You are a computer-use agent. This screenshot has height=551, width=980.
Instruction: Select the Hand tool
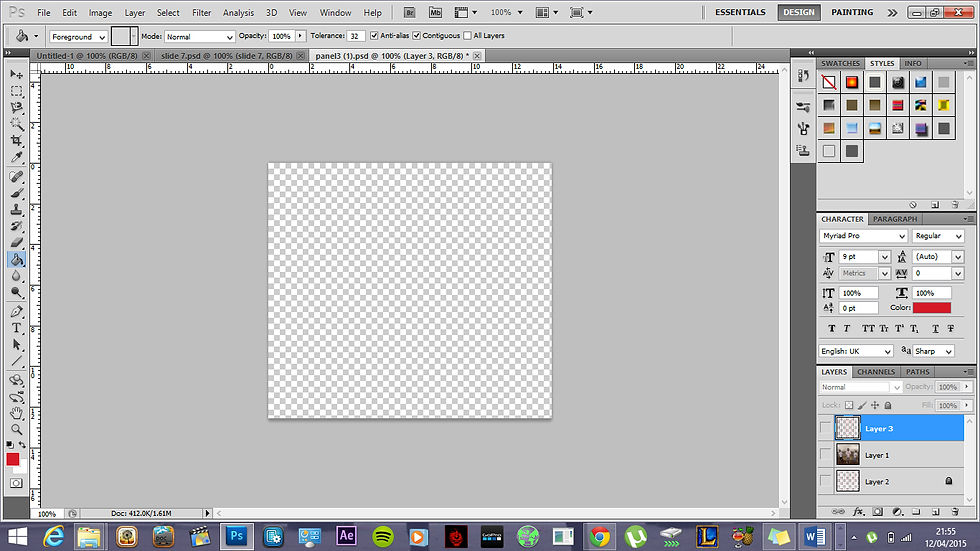16,413
